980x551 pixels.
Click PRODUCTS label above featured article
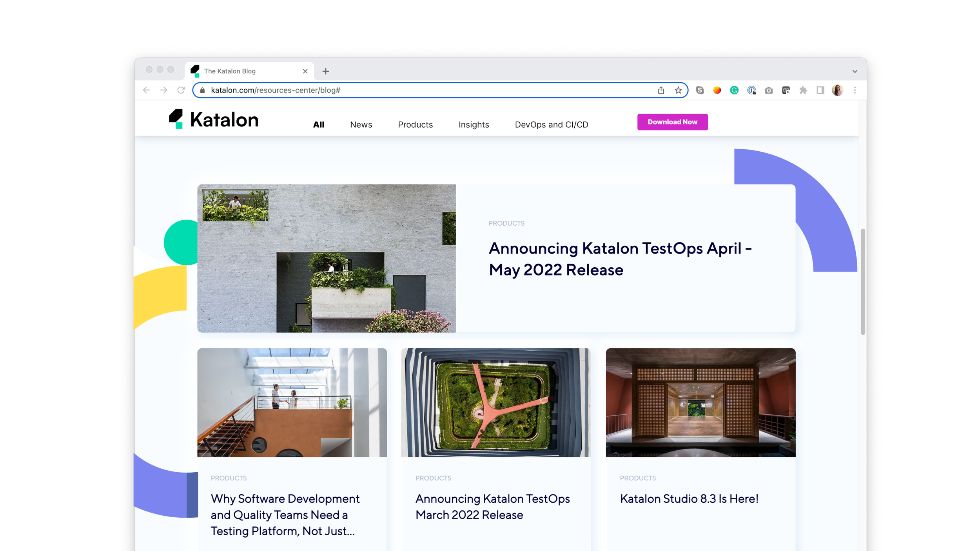506,223
